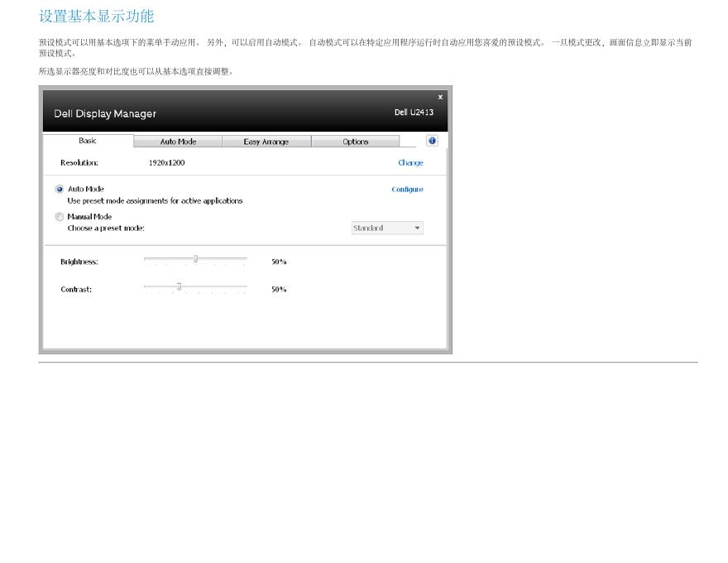728x563 pixels.
Task: Click the Brightness slider handle
Action: click(195, 259)
